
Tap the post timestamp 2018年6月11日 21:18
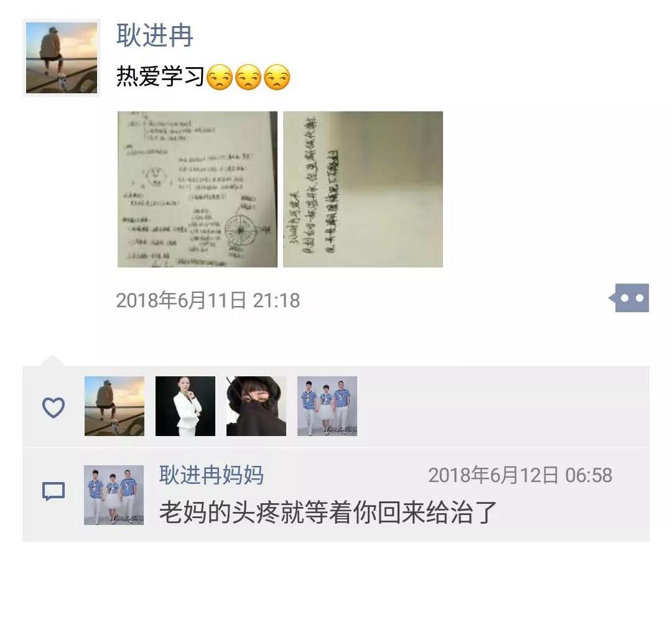click(x=208, y=300)
